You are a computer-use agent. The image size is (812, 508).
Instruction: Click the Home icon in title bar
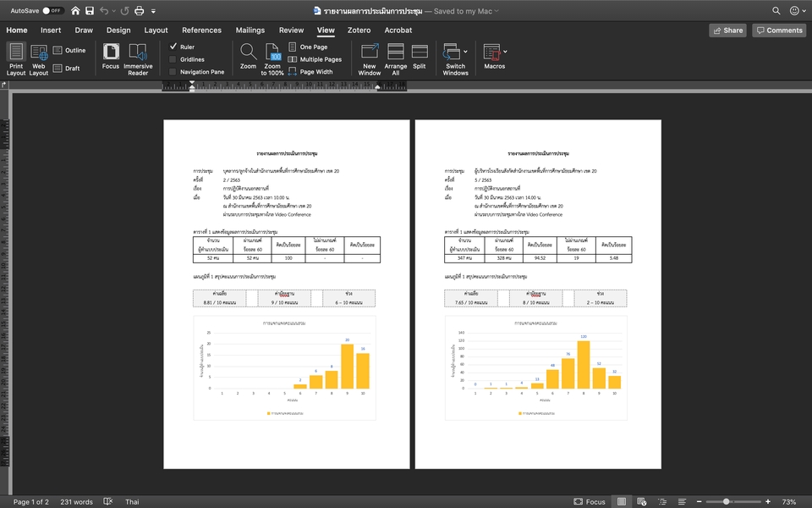(75, 10)
